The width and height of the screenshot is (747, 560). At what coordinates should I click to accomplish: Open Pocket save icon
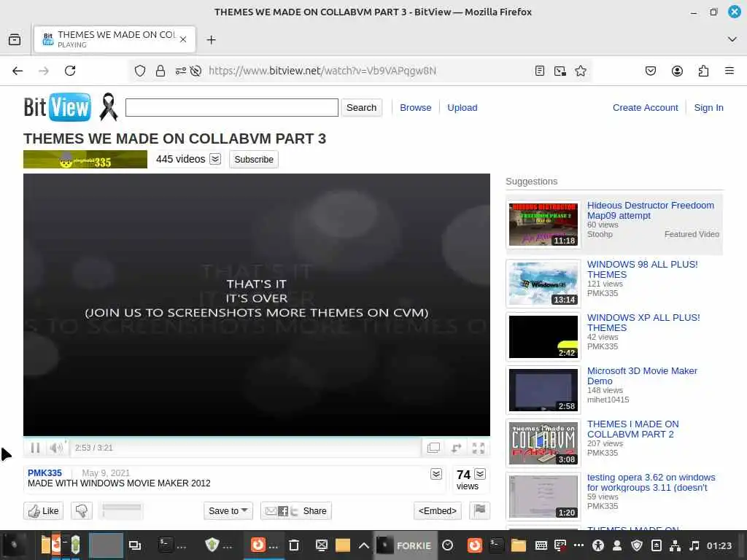650,71
